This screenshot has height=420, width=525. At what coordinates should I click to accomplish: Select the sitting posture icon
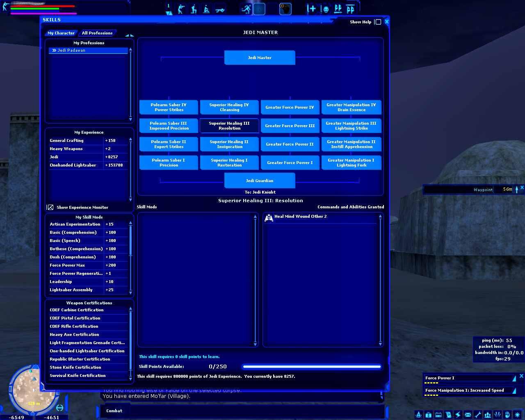coord(207,9)
